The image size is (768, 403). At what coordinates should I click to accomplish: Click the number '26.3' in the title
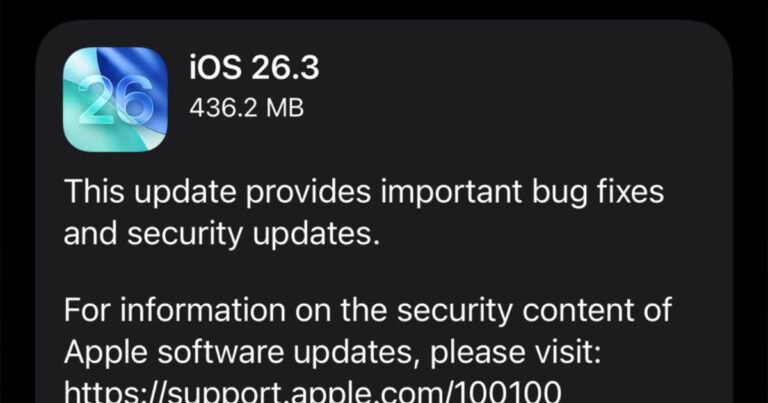(285, 68)
